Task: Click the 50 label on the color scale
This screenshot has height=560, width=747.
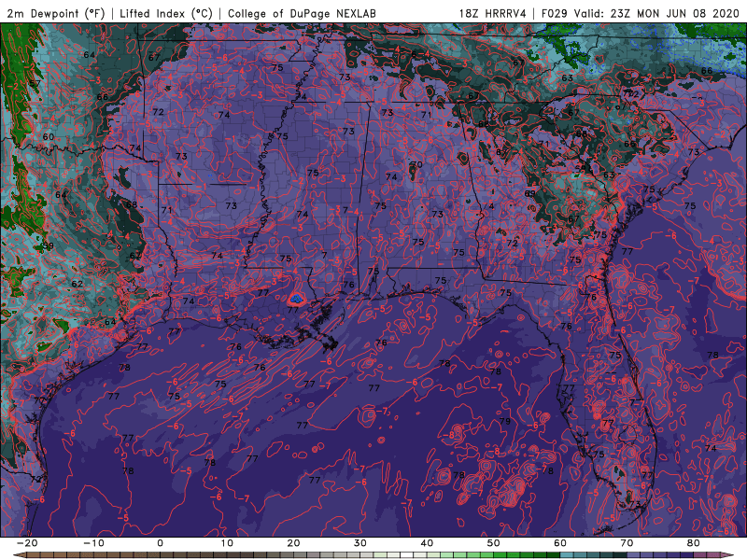Action: 494,543
